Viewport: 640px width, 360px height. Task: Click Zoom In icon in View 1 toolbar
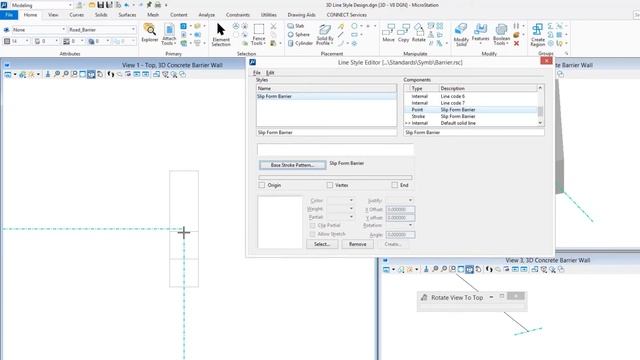57,74
